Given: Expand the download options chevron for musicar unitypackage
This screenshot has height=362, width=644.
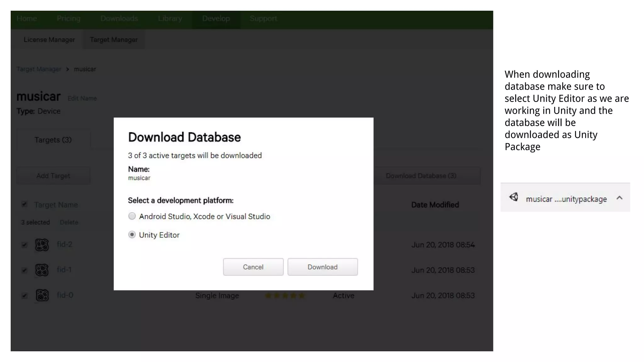Looking at the screenshot, I should coord(619,198).
